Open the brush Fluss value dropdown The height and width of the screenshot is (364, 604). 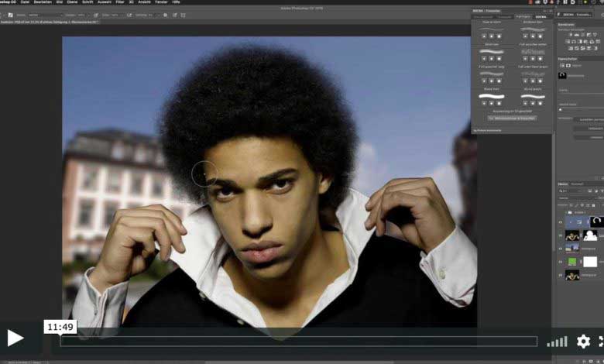115,15
